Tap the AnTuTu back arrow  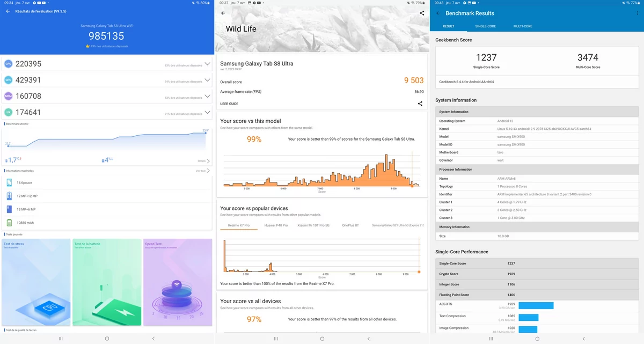point(8,11)
